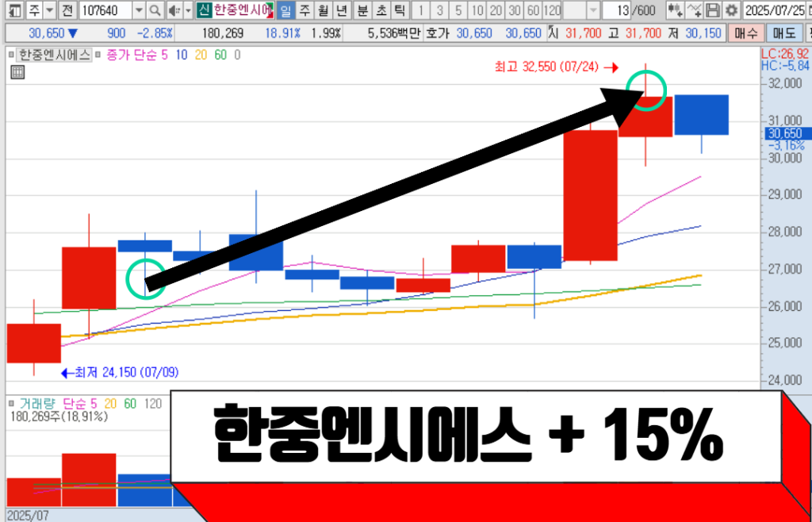Expand the stock code history dropdown
812x522 pixels.
pos(140,10)
